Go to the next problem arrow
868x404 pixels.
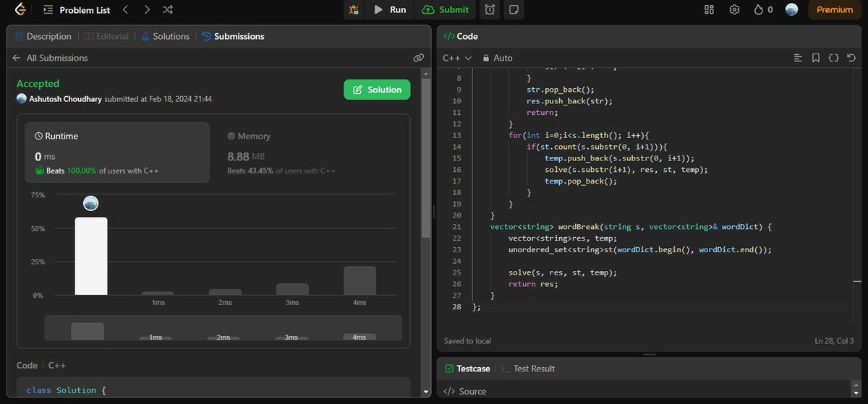tap(147, 10)
